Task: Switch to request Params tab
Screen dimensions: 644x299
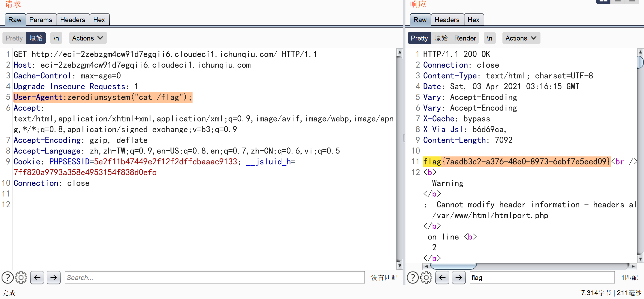Action: (x=40, y=20)
